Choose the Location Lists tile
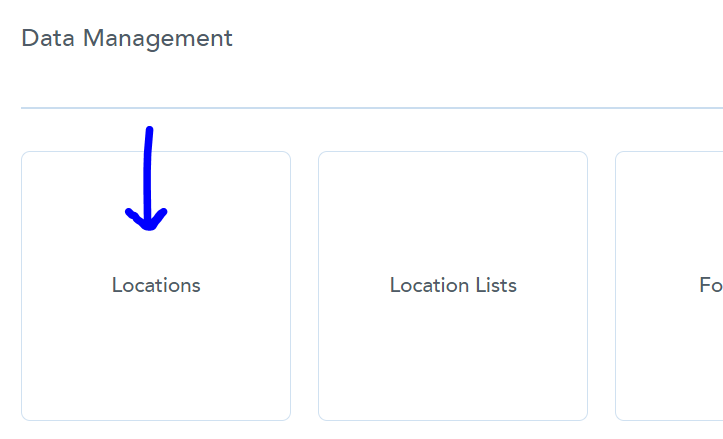The height and width of the screenshot is (439, 723). click(453, 286)
